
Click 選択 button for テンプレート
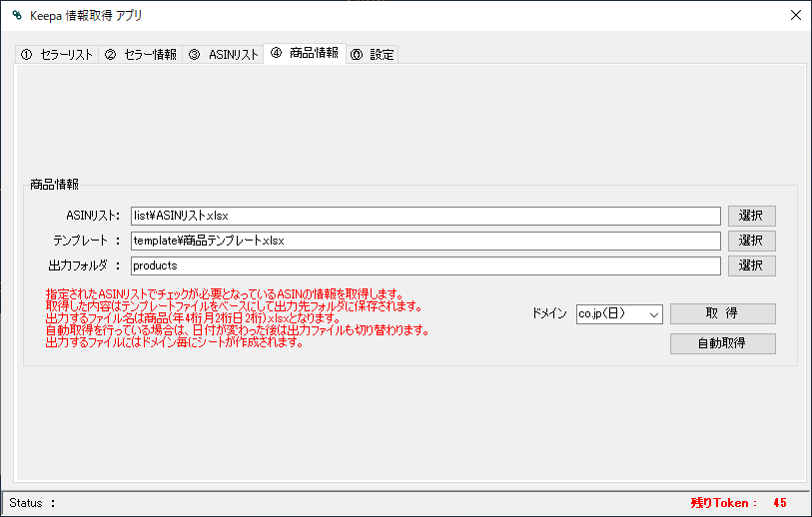coord(751,241)
